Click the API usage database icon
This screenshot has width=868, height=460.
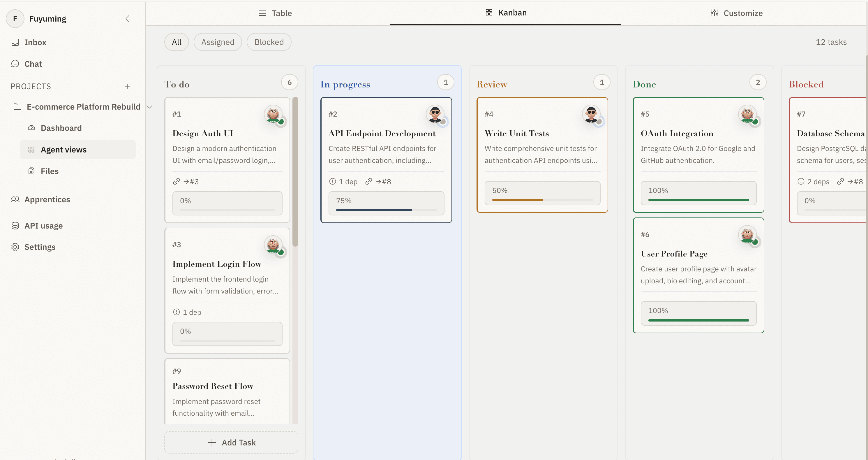pos(15,226)
